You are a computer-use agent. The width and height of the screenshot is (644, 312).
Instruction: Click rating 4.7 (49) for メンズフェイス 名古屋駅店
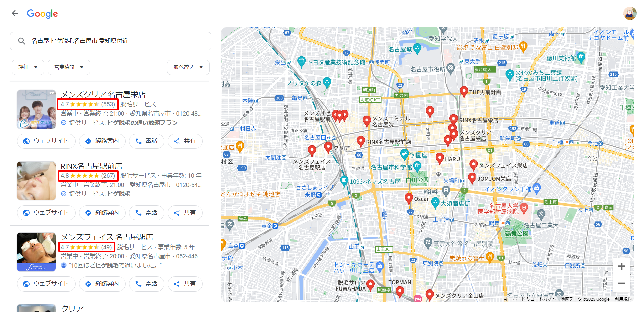[x=87, y=247]
